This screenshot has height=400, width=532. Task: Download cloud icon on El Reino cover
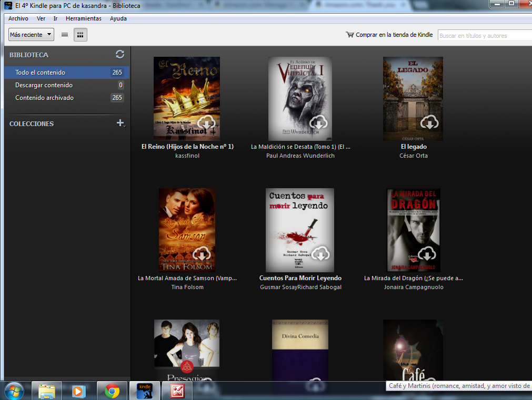tap(206, 122)
